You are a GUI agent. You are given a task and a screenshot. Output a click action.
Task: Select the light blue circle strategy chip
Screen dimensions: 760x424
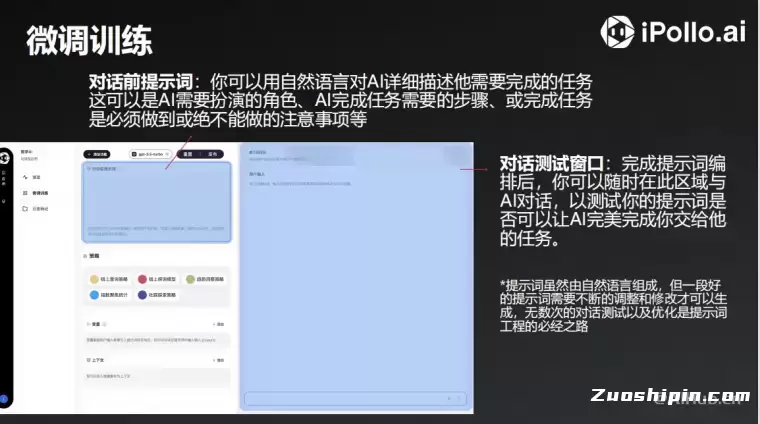(x=93, y=296)
